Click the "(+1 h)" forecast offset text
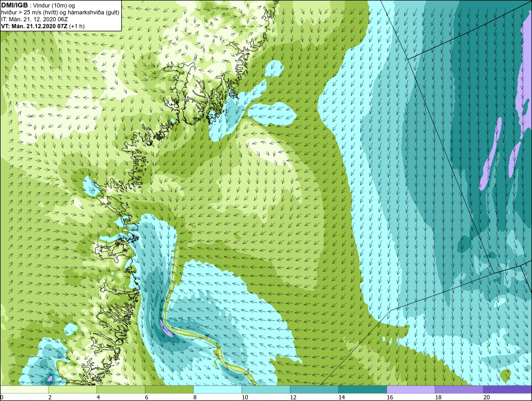Screen dimensions: 532x401 77,26
